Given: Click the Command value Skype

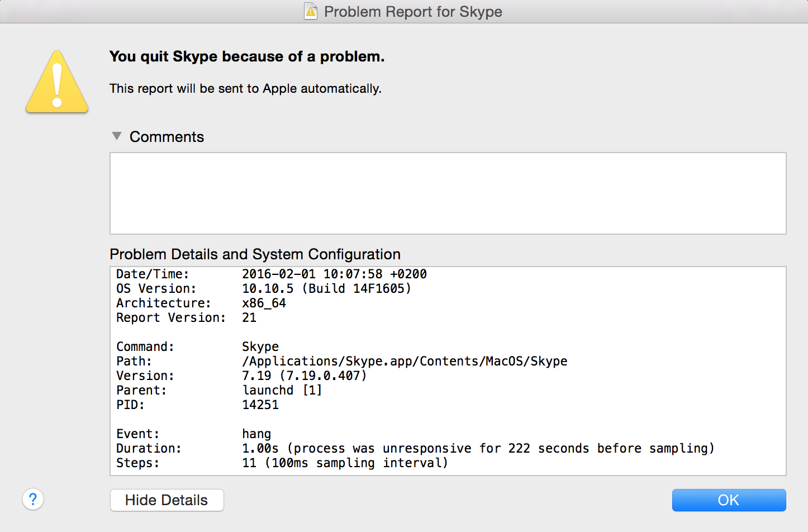Looking at the screenshot, I should (x=260, y=346).
